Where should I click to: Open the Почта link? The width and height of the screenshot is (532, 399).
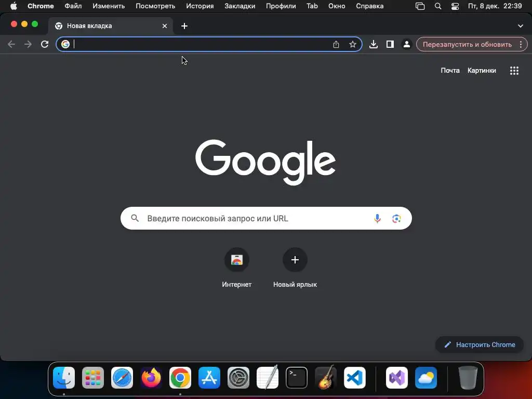coord(450,70)
